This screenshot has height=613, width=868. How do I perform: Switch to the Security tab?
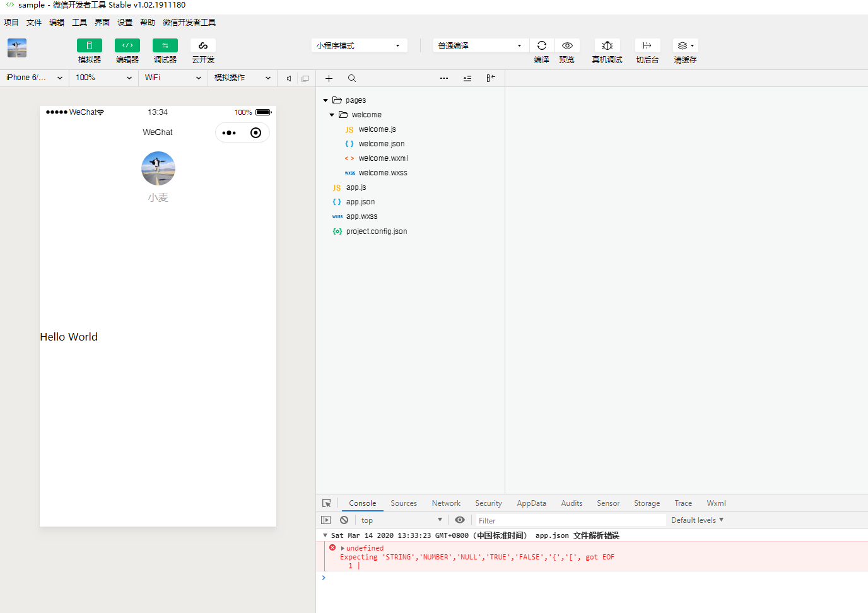coord(488,503)
